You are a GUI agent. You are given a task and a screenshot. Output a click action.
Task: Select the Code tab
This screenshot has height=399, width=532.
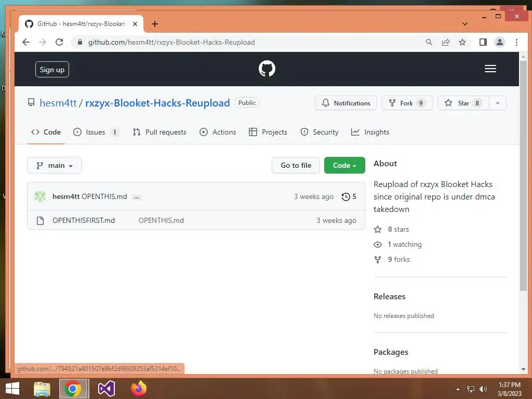(46, 132)
